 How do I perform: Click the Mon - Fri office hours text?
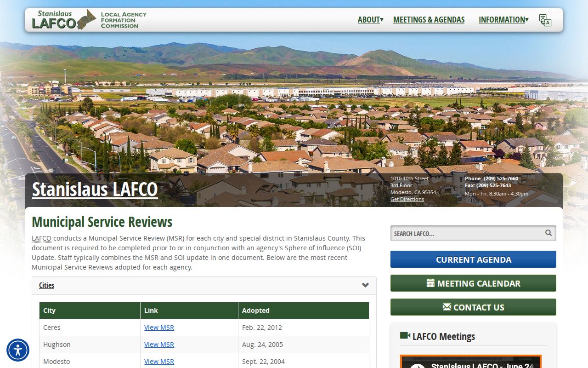[x=497, y=194]
